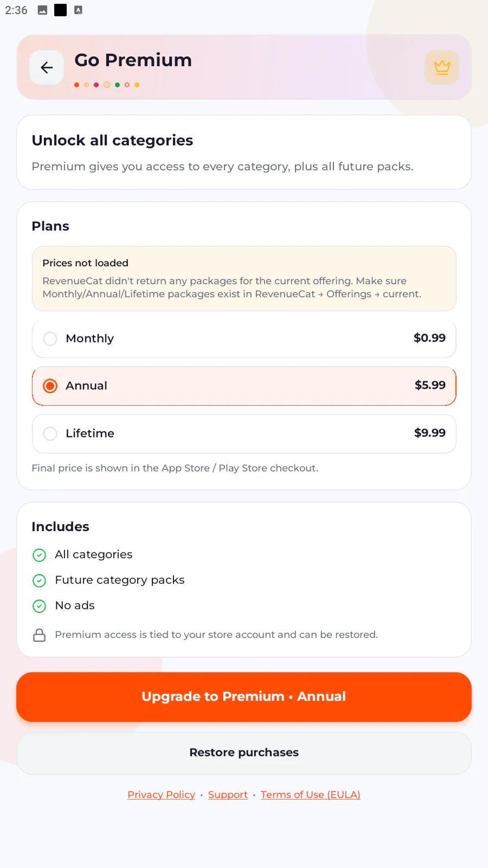
Task: Tap the black square status bar icon
Action: click(61, 10)
